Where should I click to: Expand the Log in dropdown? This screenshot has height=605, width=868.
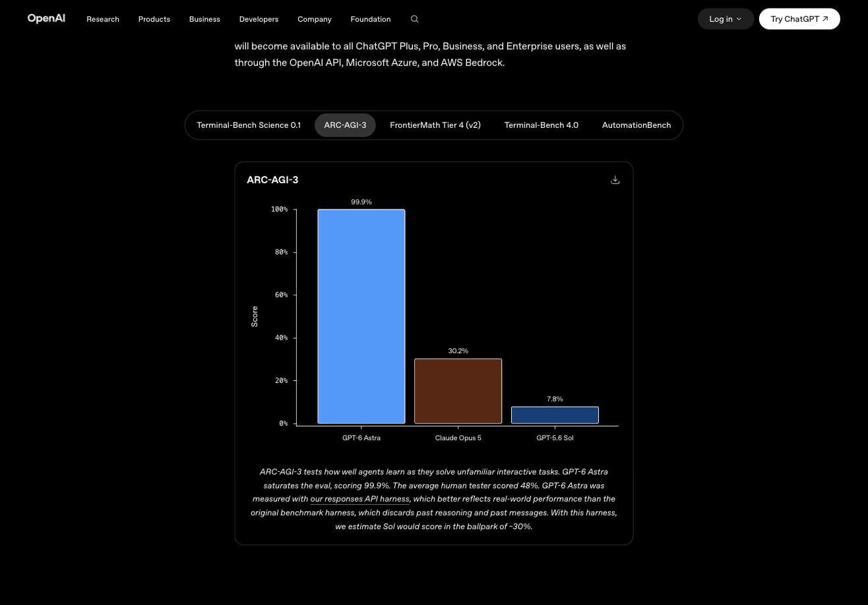(x=726, y=19)
